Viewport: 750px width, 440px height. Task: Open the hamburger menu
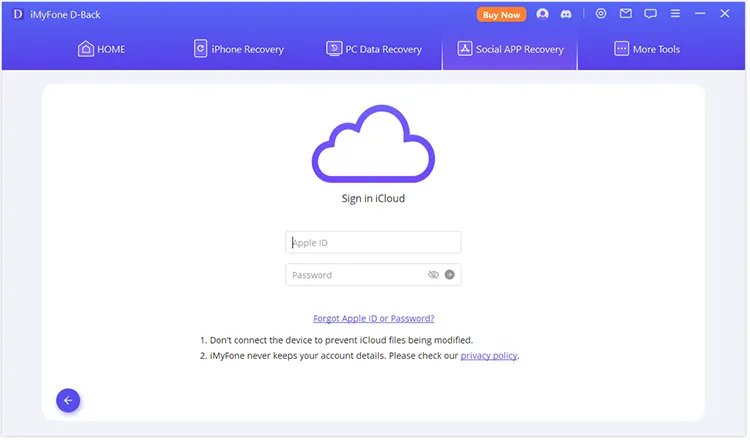point(675,13)
